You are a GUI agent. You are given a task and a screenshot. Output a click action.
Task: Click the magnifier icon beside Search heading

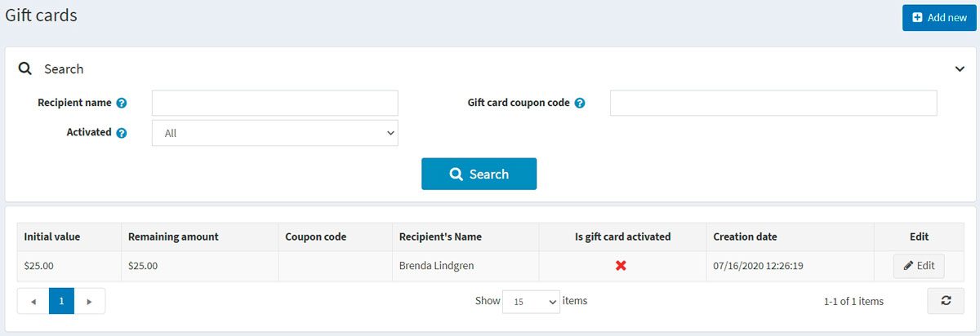click(24, 69)
